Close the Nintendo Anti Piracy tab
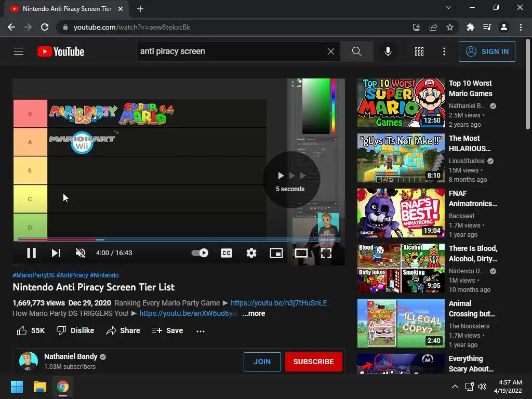Screen dimensions: 532x399 click(x=121, y=9)
